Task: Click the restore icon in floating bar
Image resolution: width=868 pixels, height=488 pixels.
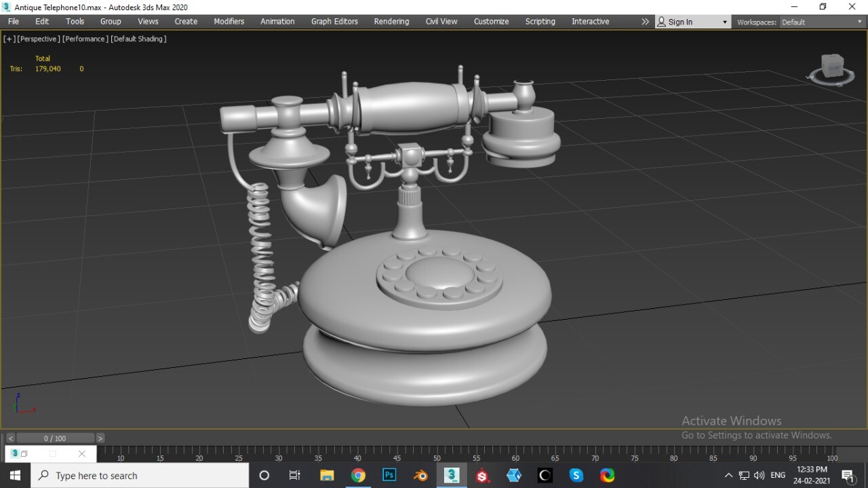Action: pyautogui.click(x=24, y=454)
